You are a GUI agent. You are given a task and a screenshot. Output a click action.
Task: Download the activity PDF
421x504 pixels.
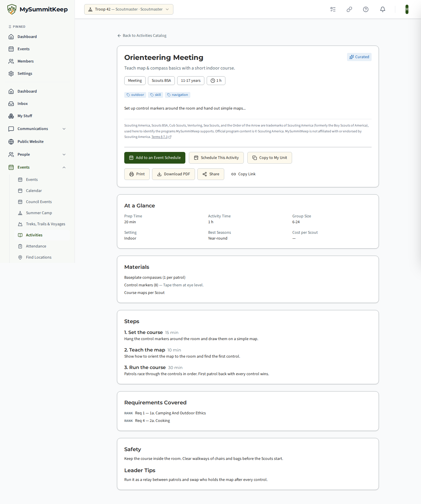pyautogui.click(x=173, y=174)
